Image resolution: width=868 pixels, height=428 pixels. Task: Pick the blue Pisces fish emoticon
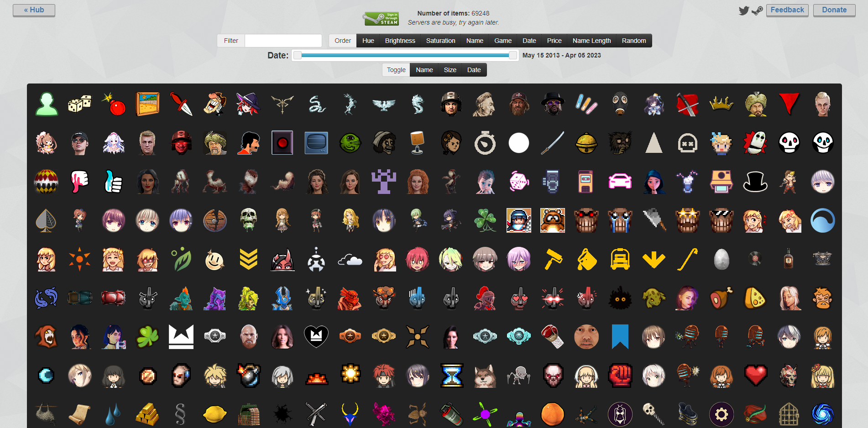pos(46,298)
